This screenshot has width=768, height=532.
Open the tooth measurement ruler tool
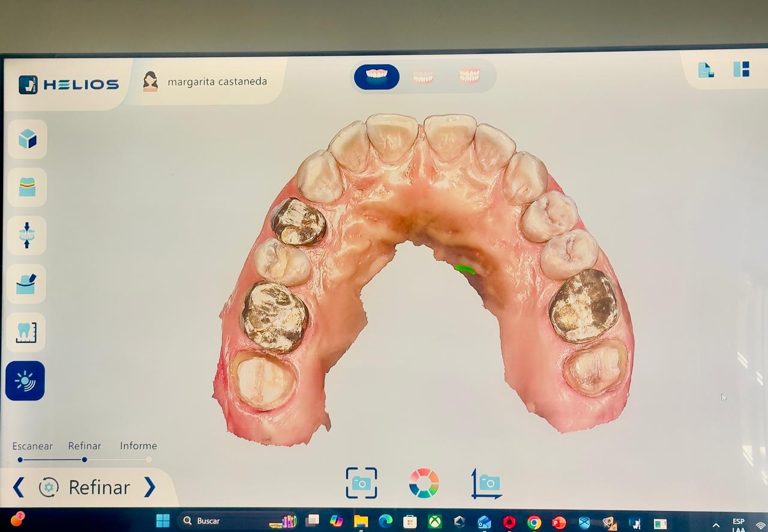[26, 332]
